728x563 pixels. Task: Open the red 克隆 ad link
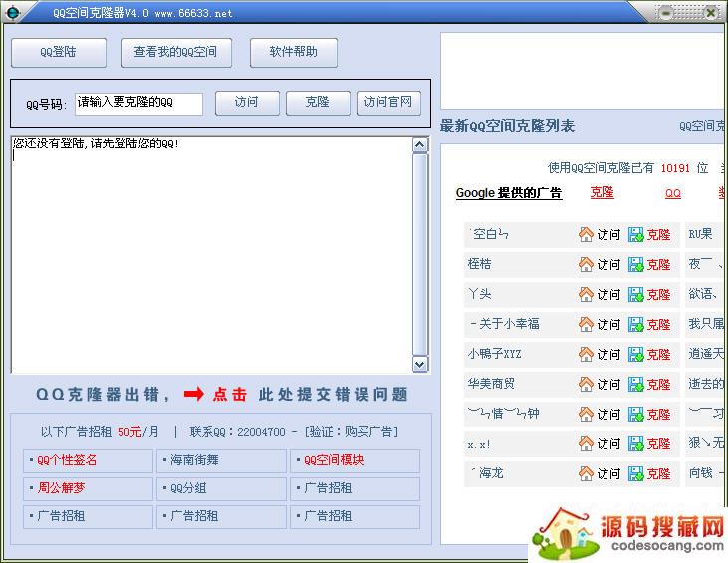pos(602,193)
